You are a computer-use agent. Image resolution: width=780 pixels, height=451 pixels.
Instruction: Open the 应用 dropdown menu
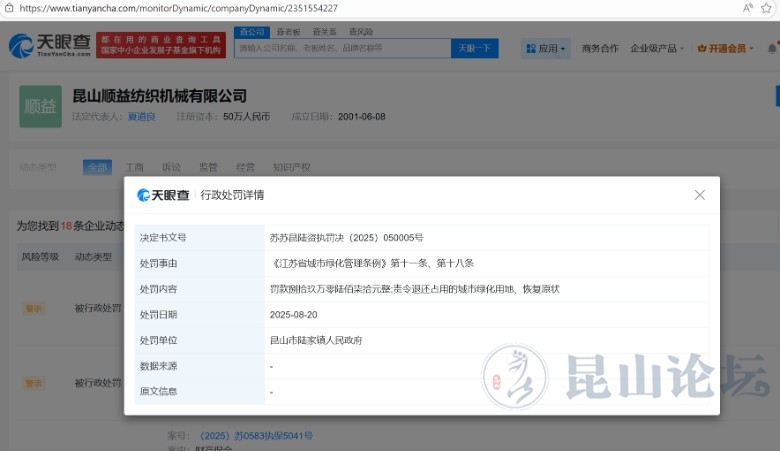545,48
